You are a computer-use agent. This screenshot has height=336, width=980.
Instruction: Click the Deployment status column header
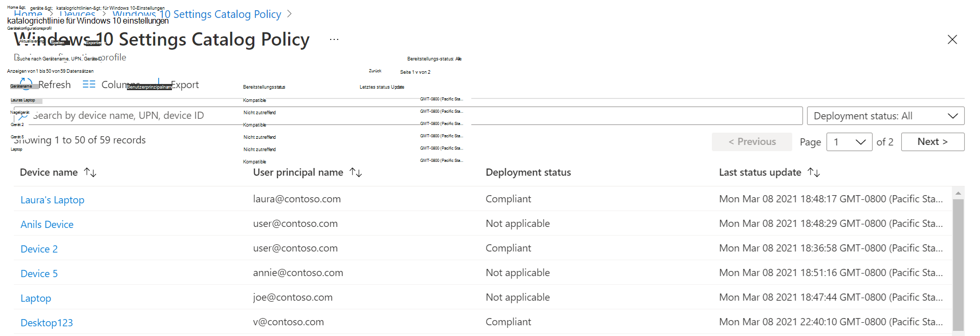pyautogui.click(x=528, y=173)
